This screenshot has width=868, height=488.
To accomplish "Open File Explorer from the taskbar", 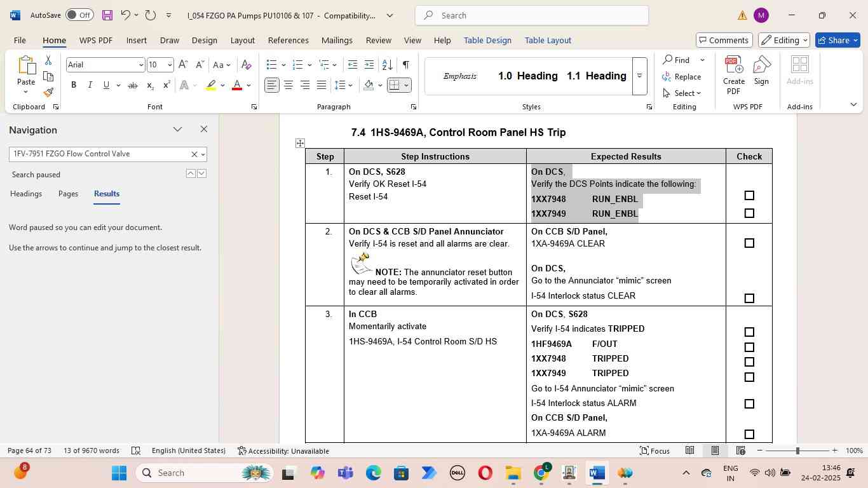I will 513,473.
